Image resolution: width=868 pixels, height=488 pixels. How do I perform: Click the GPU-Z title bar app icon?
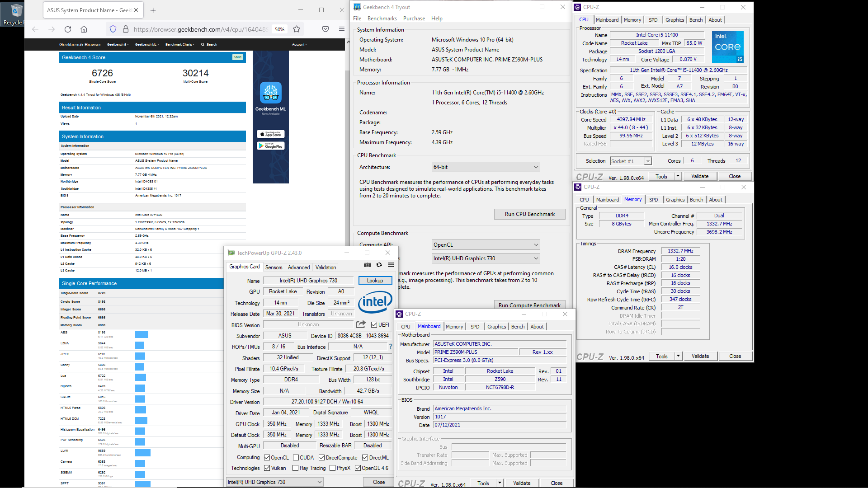coord(231,253)
